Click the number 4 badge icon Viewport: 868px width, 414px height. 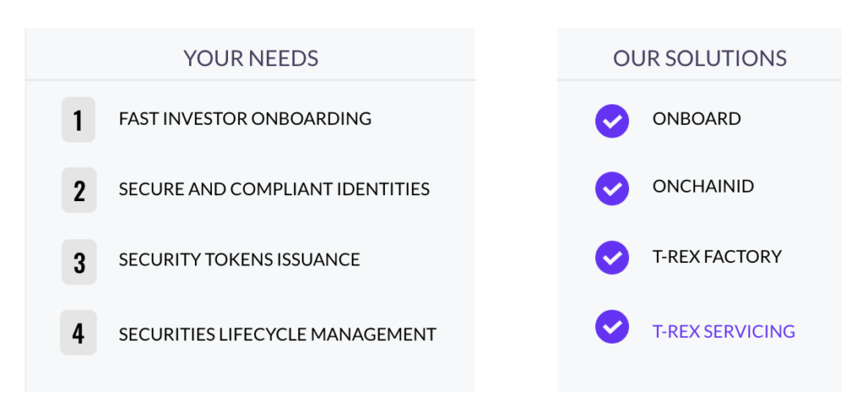[79, 333]
